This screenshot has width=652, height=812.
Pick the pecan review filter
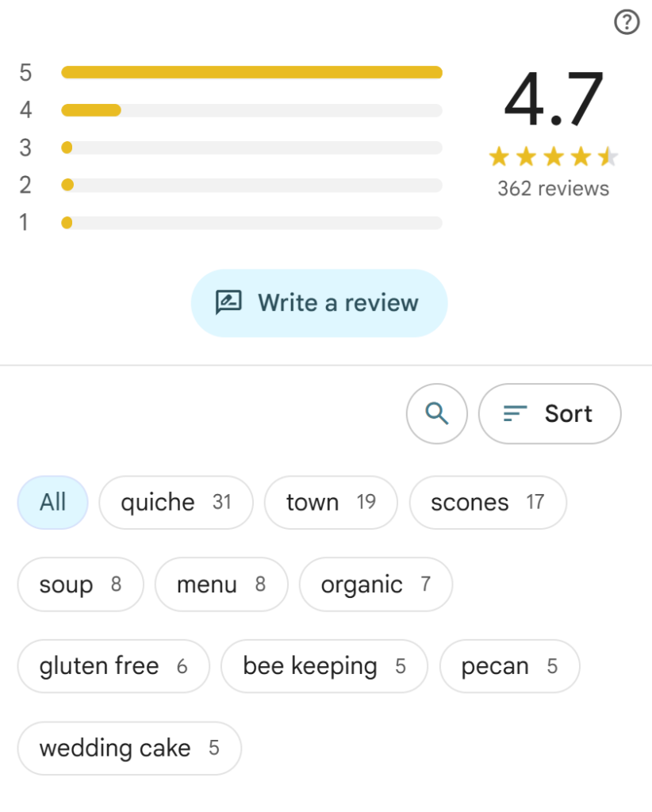pos(509,666)
